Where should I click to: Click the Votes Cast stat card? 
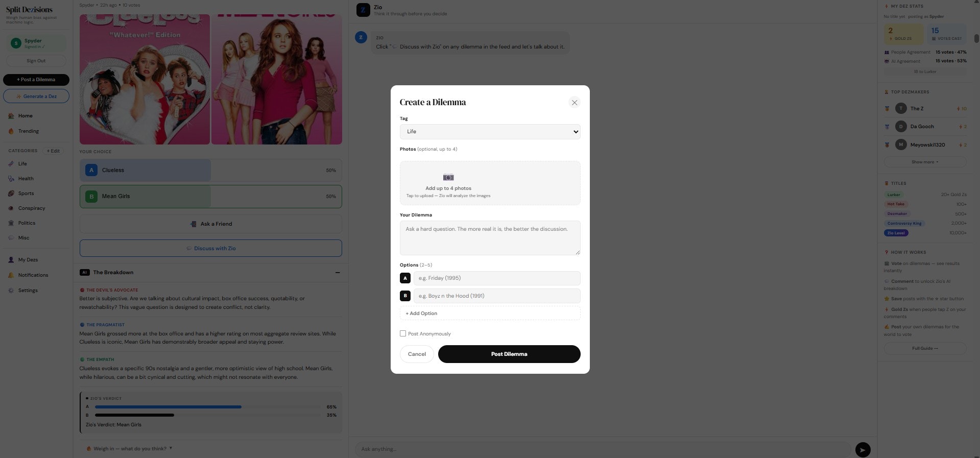(x=946, y=34)
